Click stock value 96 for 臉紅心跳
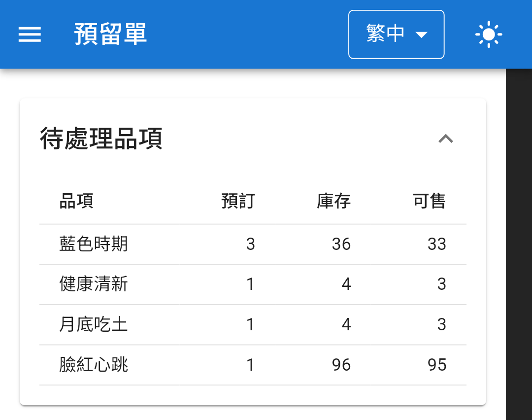 [341, 365]
